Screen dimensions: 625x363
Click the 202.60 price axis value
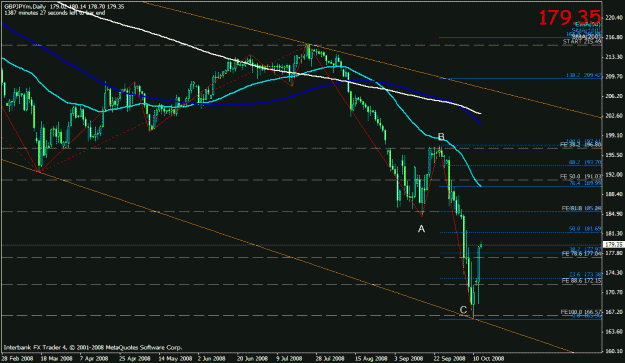(x=614, y=116)
